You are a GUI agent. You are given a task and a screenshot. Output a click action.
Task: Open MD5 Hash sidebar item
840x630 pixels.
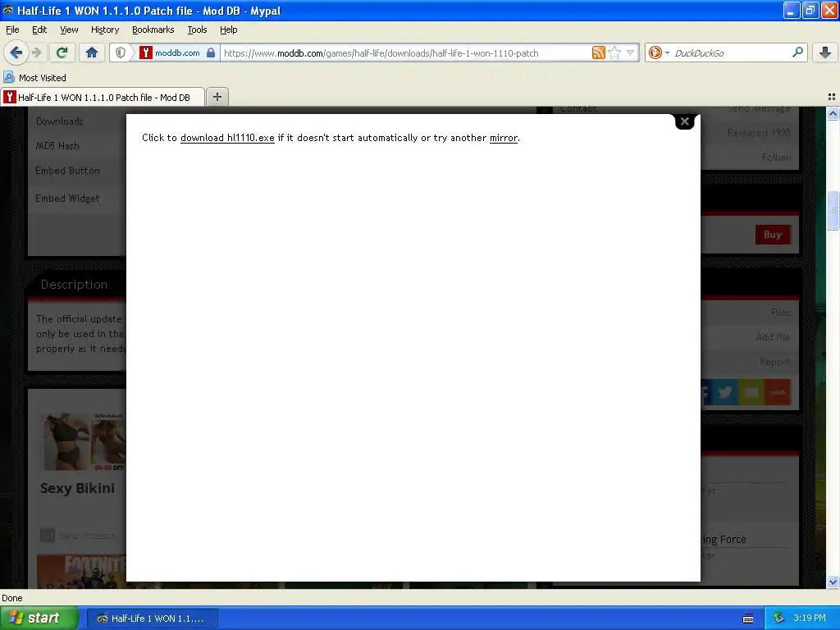(57, 146)
